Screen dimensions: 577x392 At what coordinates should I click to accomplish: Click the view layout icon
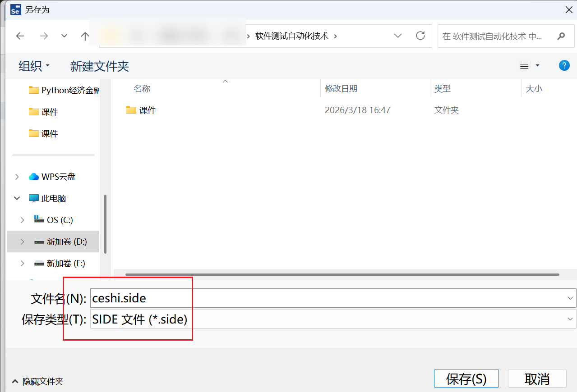(x=524, y=66)
